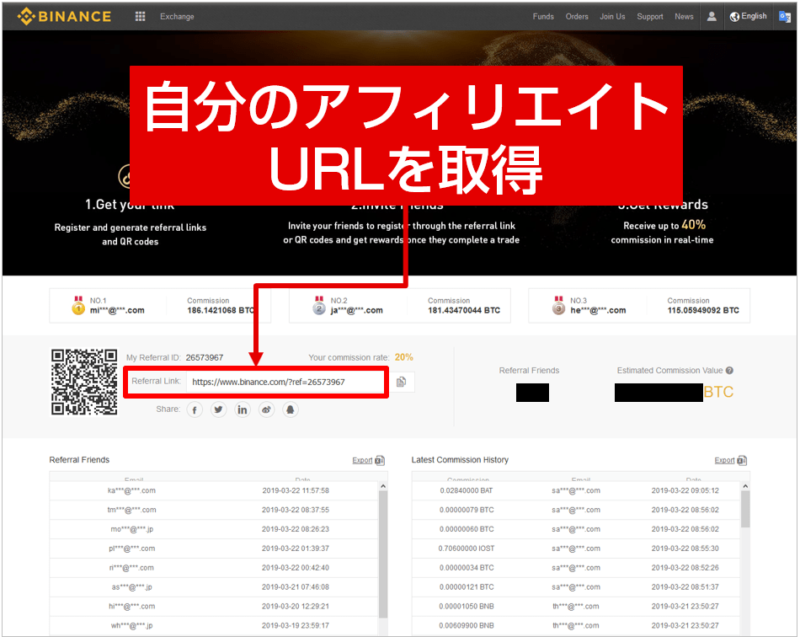Share referral link on Weibo
Screen dimensions: 800x637
[x=266, y=410]
